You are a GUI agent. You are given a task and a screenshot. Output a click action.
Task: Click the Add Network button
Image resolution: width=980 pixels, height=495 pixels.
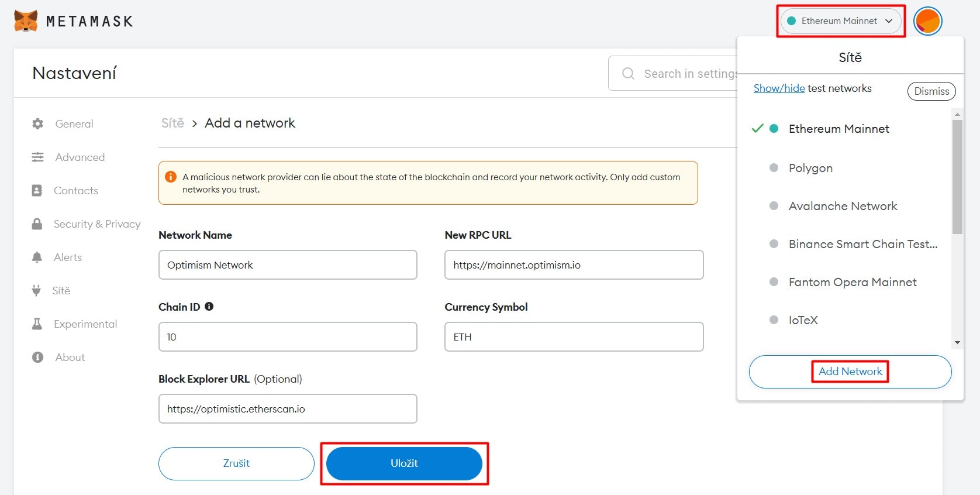(850, 372)
